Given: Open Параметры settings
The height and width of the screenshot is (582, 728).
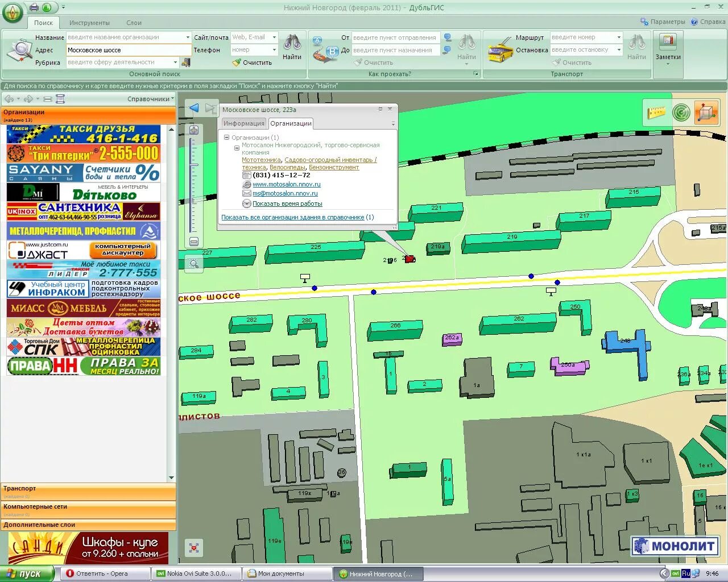Looking at the screenshot, I should click(663, 22).
